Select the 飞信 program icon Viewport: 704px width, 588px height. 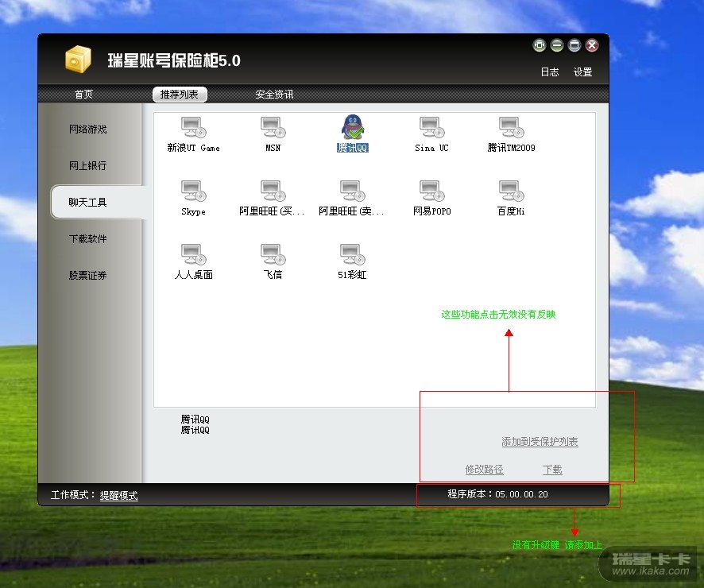pyautogui.click(x=273, y=254)
